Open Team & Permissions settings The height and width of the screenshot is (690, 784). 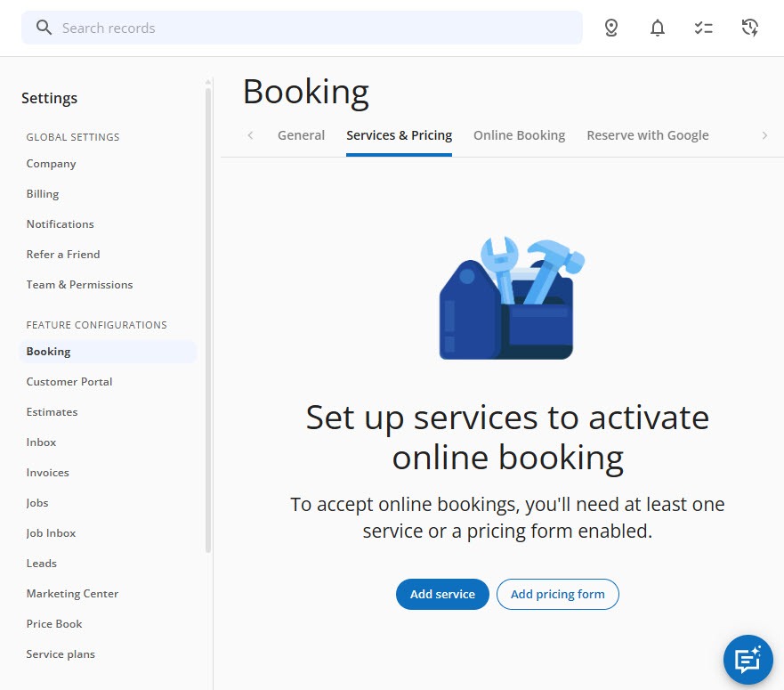79,285
